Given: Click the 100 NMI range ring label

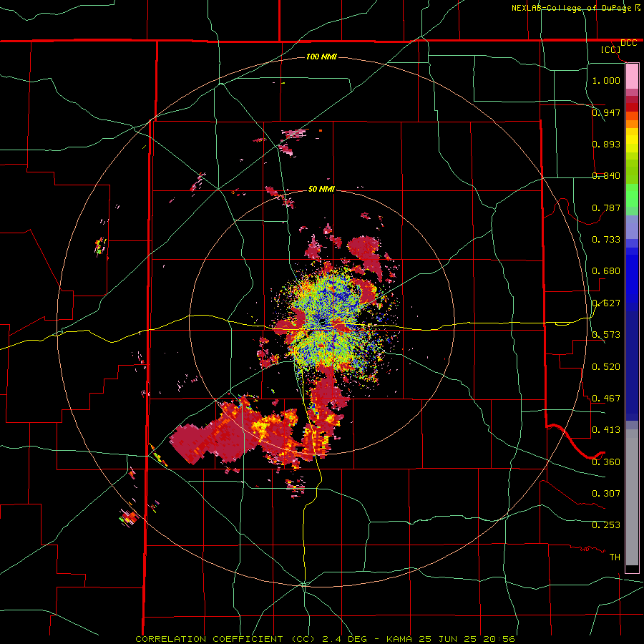Looking at the screenshot, I should tap(321, 57).
